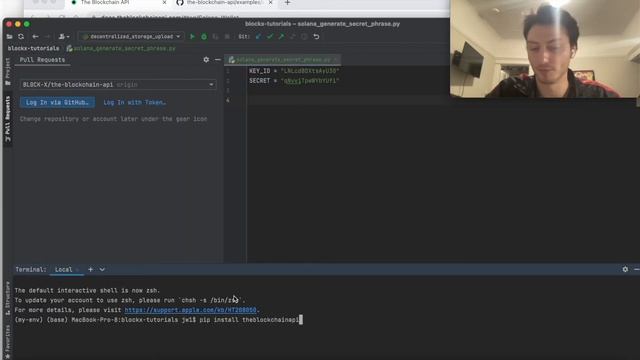
Task: Select solana_generate_secret_phrase.py editor tab
Action: 283,60
